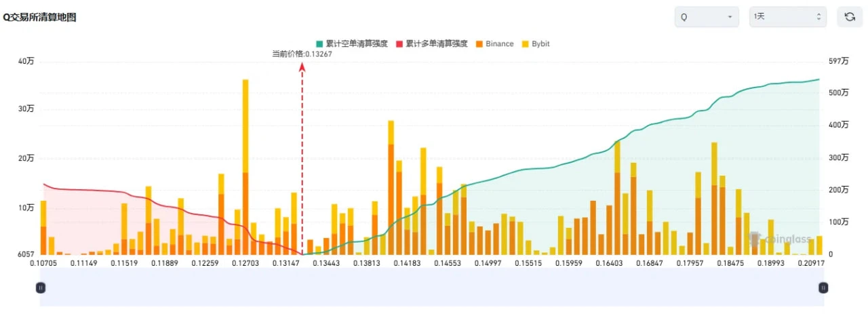Click the right axis label 300万

pos(840,157)
